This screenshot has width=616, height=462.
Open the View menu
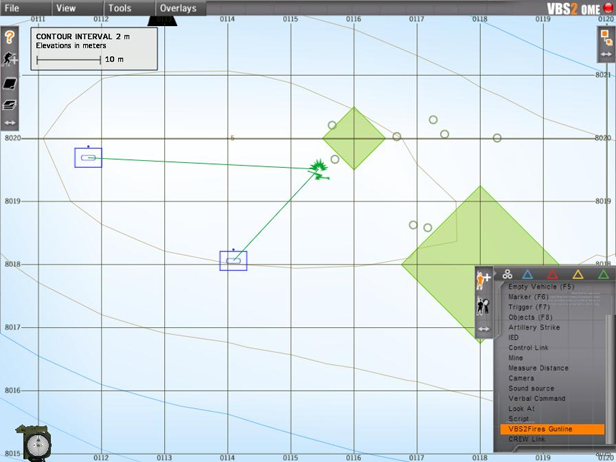coord(66,8)
